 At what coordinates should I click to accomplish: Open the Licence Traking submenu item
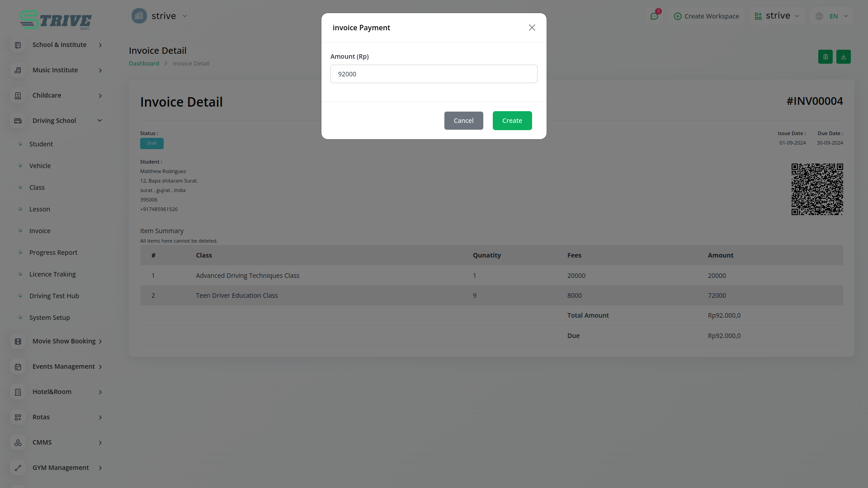[52, 274]
